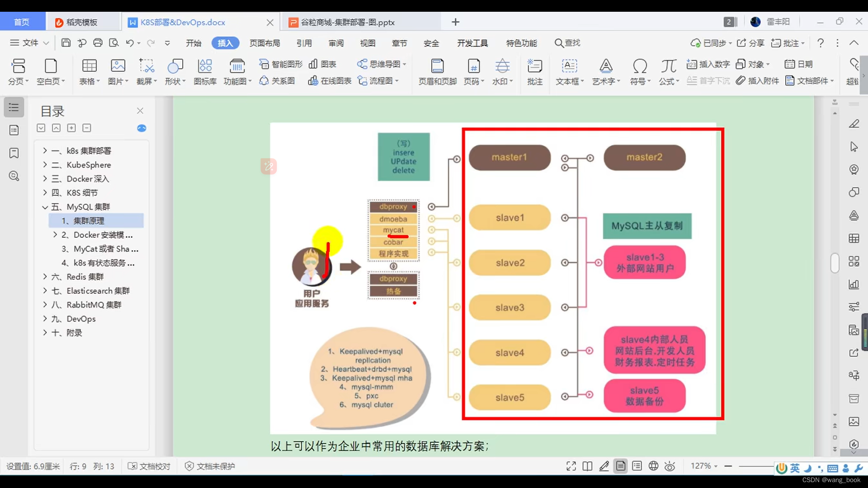
Task: Click the Undo arrow icon
Action: [x=130, y=43]
